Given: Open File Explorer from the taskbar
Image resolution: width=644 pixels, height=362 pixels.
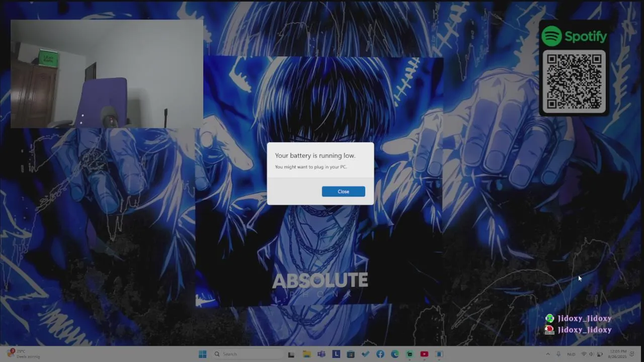Looking at the screenshot, I should click(x=306, y=354).
